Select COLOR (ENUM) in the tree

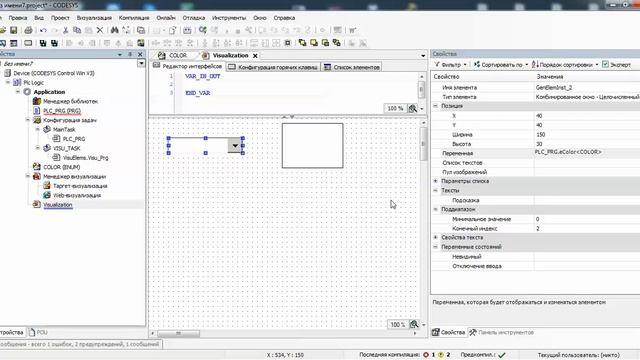[x=62, y=167]
